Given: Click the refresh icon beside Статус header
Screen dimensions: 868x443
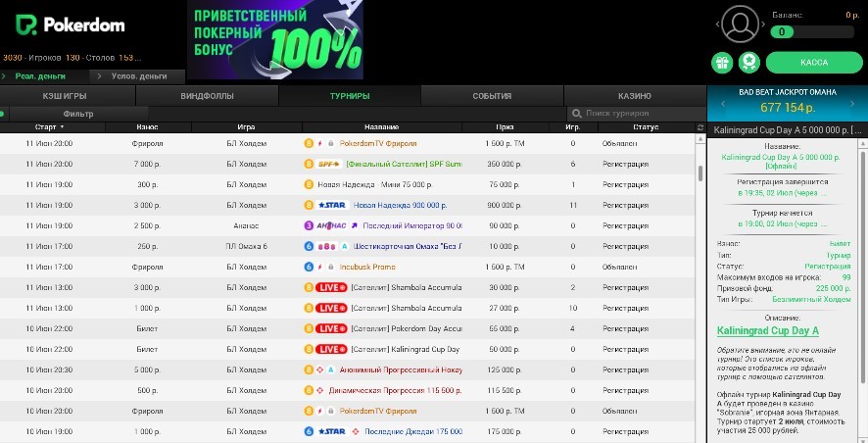Looking at the screenshot, I should pos(700,127).
